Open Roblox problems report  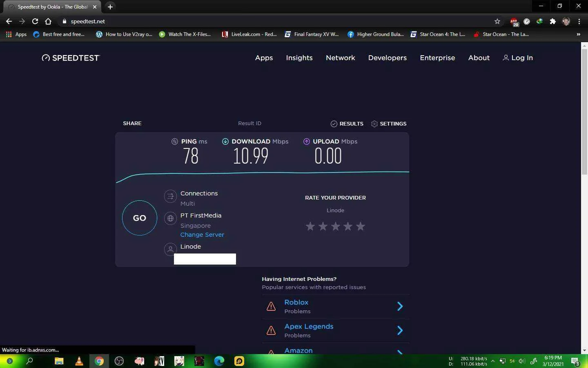296,302
